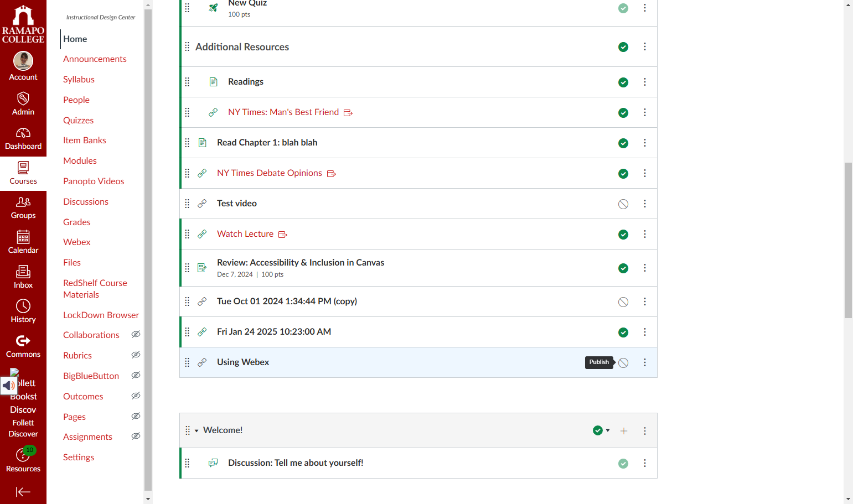Open the options kebab menu for Test video
Image resolution: width=853 pixels, height=504 pixels.
[645, 204]
